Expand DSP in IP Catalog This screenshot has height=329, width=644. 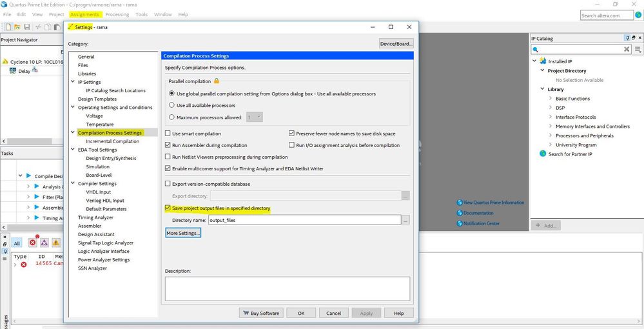(x=551, y=107)
